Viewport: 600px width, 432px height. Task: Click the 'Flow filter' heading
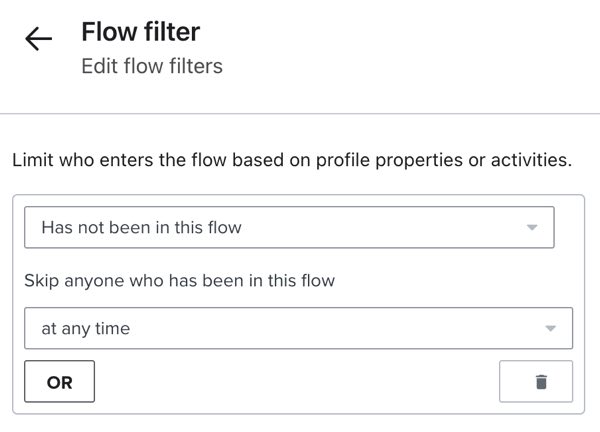[x=140, y=32]
